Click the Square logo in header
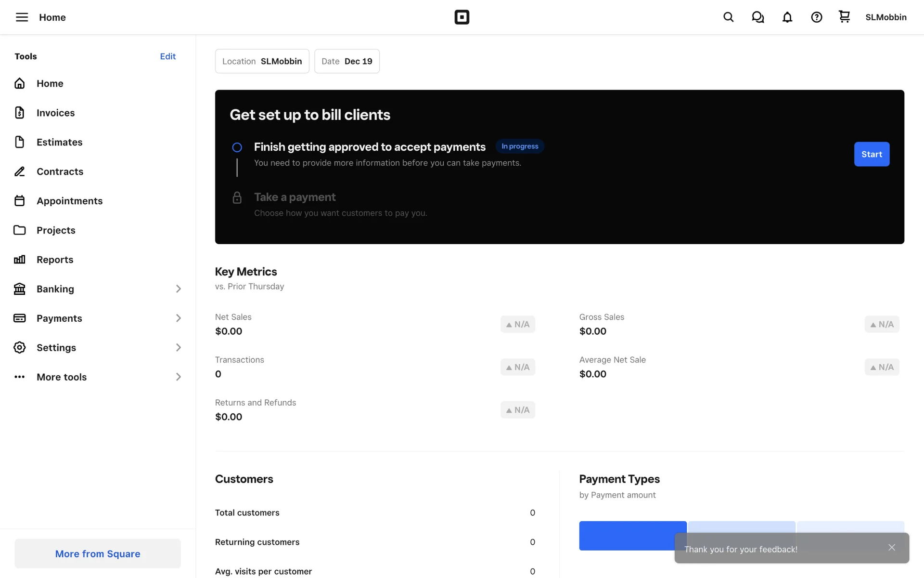This screenshot has height=578, width=924. [462, 17]
